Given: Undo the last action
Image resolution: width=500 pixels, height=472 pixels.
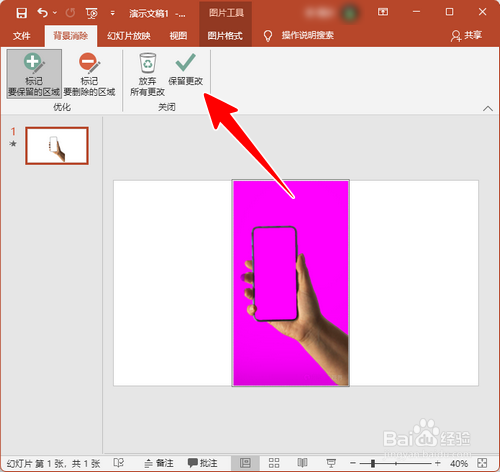Looking at the screenshot, I should pos(42,13).
